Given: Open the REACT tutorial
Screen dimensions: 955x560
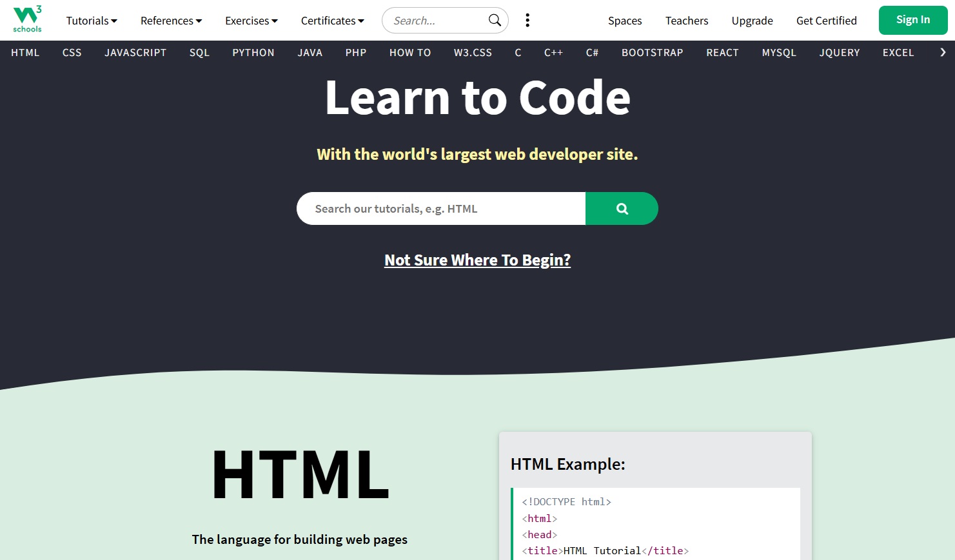Looking at the screenshot, I should click(722, 52).
